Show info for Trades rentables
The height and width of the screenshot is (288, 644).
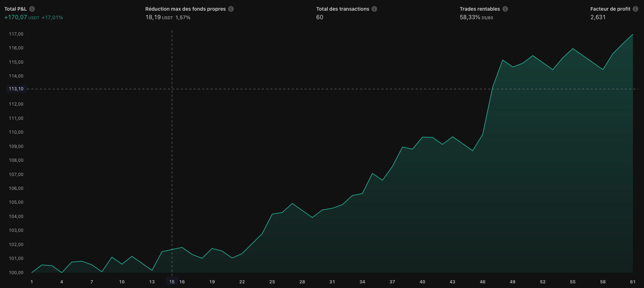pyautogui.click(x=505, y=9)
